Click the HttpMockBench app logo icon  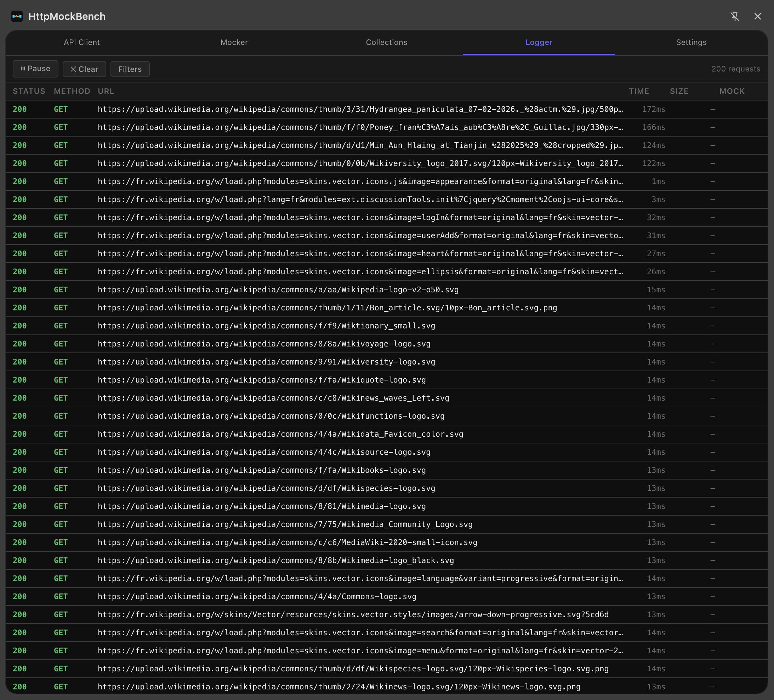(x=17, y=17)
